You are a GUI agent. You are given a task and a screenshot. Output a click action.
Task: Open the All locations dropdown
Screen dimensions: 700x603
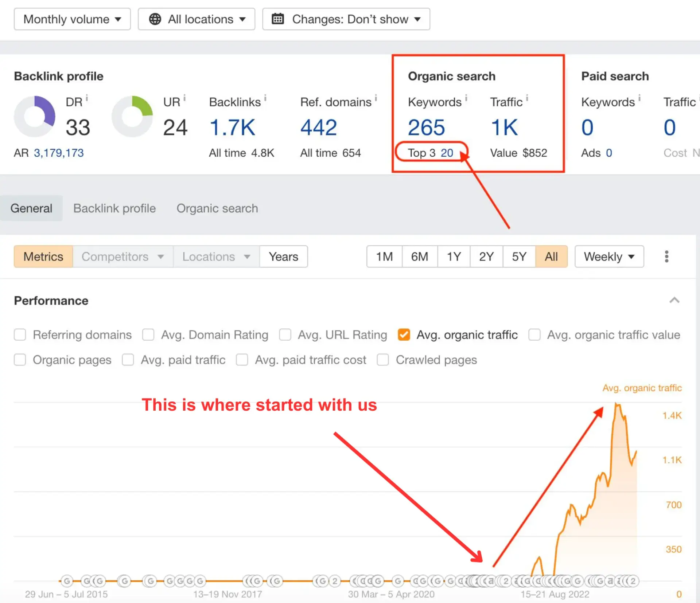pos(196,19)
